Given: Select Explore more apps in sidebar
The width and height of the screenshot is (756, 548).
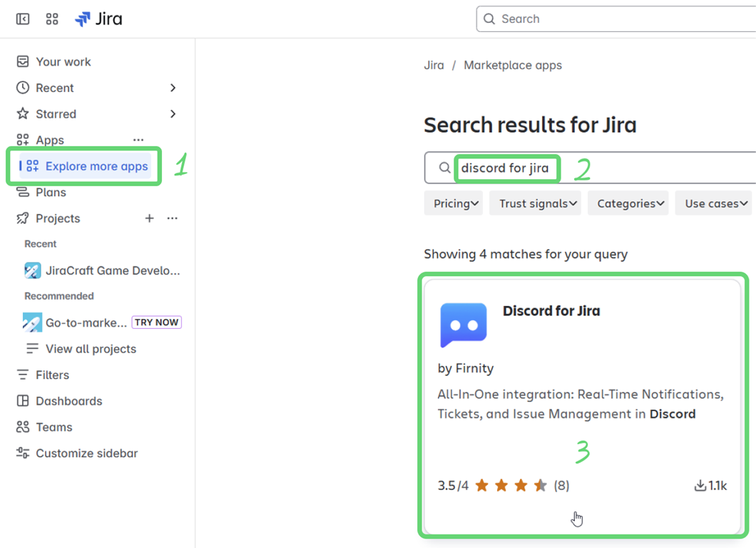Looking at the screenshot, I should (x=96, y=166).
